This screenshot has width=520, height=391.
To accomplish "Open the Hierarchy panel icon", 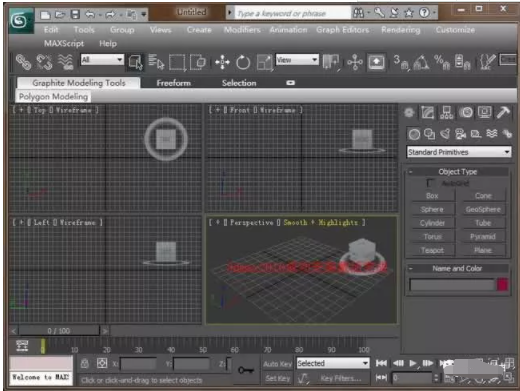I will pos(446,113).
